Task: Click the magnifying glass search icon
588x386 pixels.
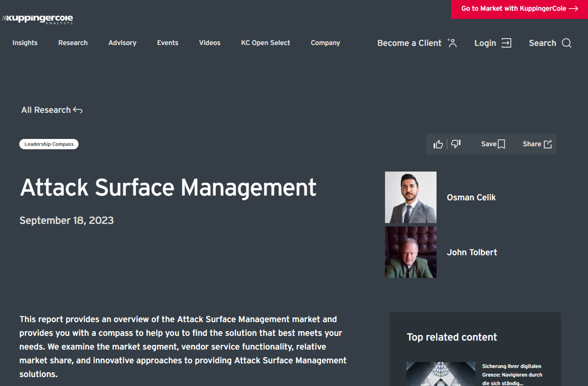Action: (567, 43)
